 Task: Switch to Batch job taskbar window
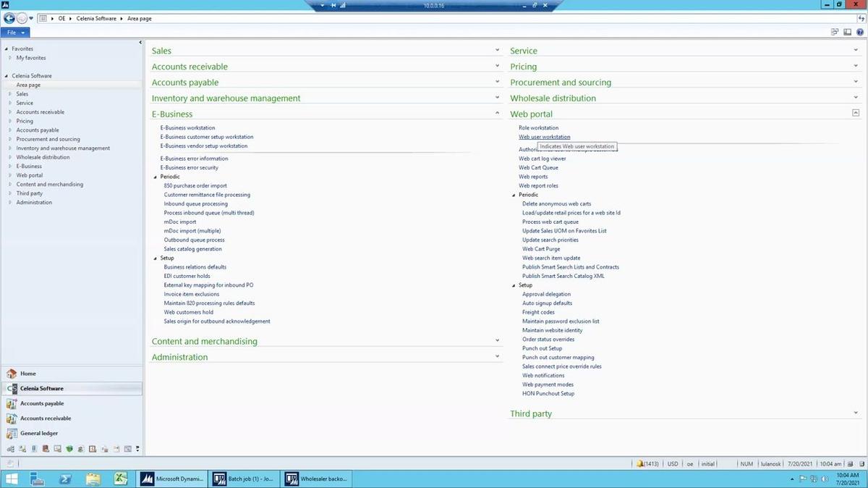[x=242, y=479]
